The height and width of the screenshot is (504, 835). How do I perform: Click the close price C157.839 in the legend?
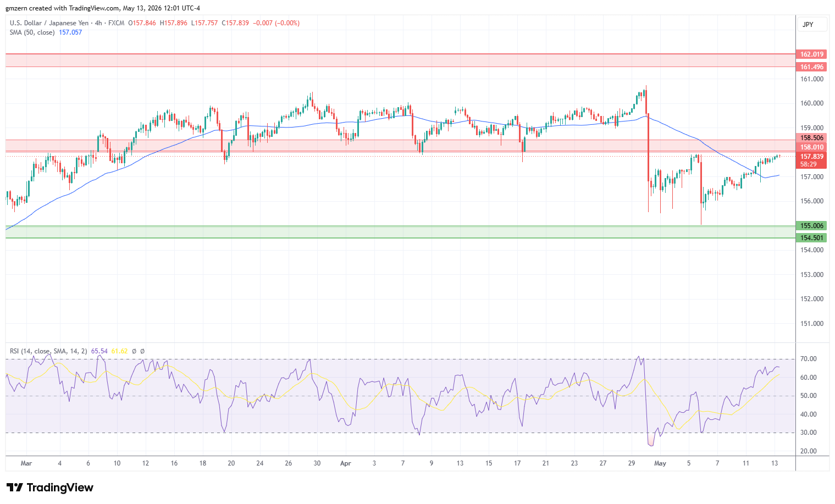click(235, 23)
